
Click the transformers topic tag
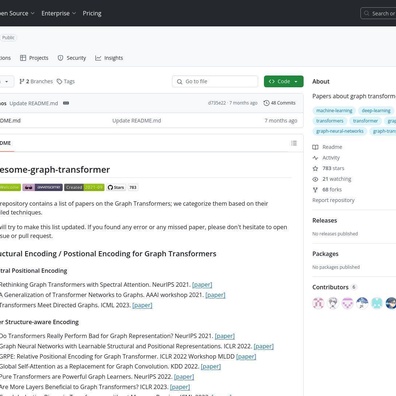(330, 121)
